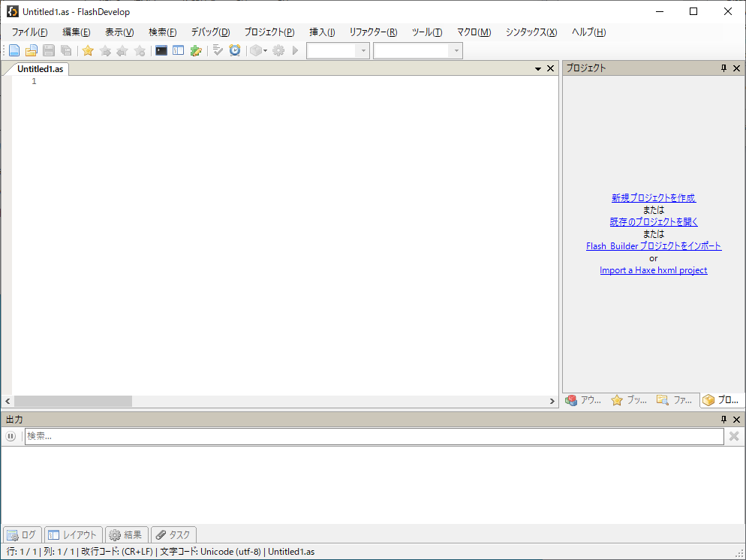
Task: Create a new file via toolbar icon
Action: coord(14,50)
